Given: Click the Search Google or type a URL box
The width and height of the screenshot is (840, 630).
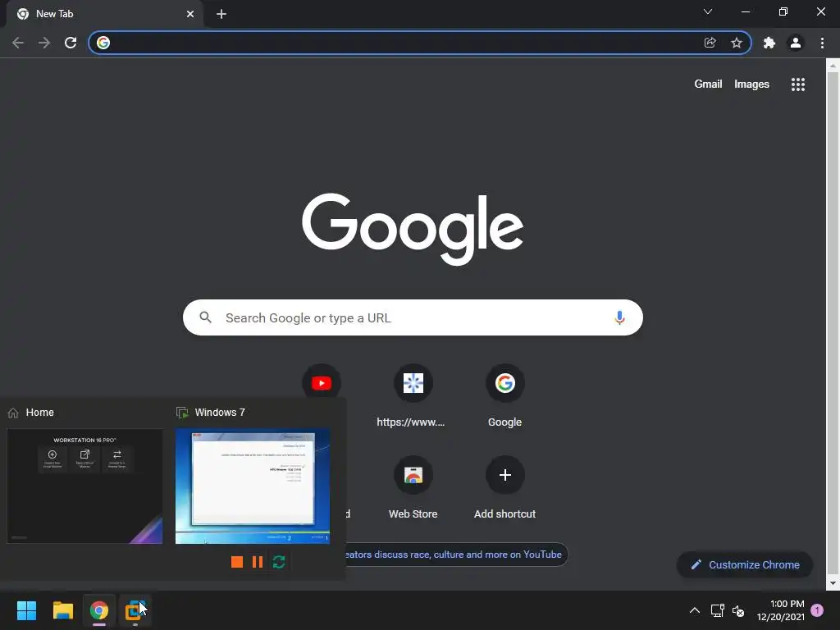Looking at the screenshot, I should pos(413,317).
